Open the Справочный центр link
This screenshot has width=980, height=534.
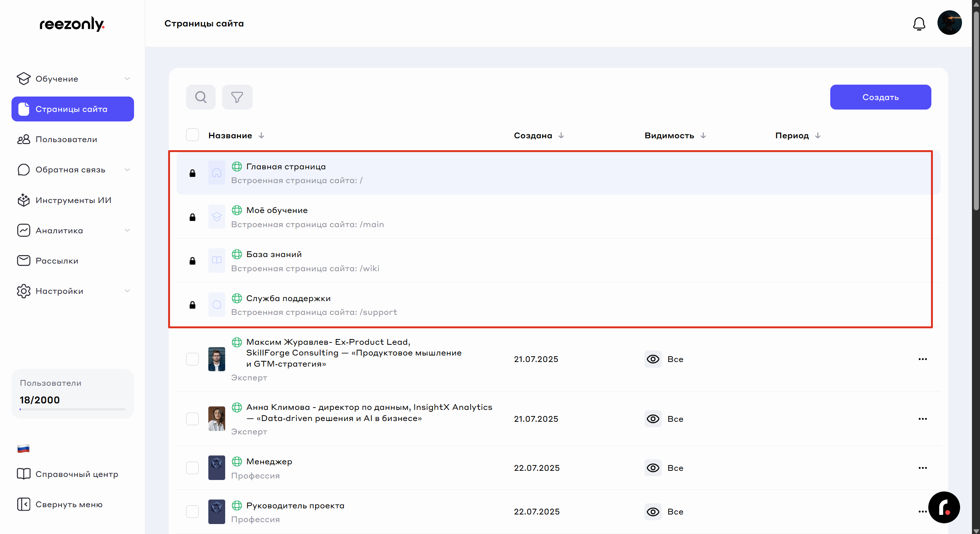(77, 474)
